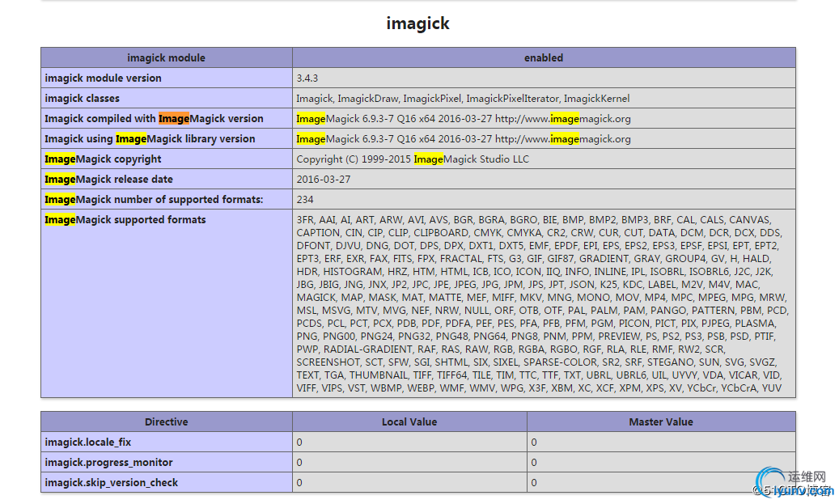Click local value of imagick.locale_fix
This screenshot has height=504, width=839.
coord(409,442)
